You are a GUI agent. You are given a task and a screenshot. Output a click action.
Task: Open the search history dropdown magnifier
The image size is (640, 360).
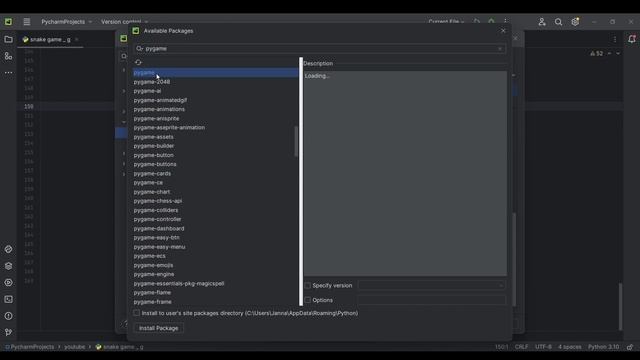pyautogui.click(x=140, y=49)
